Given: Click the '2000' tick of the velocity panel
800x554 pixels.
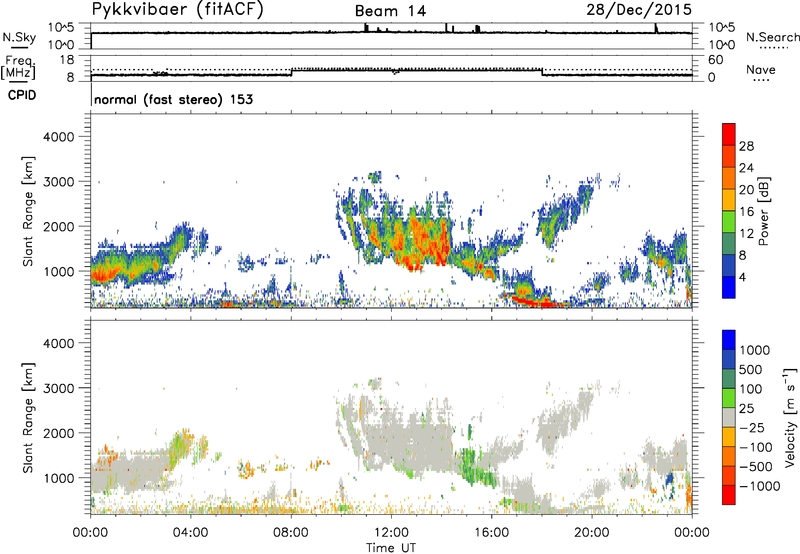Looking at the screenshot, I should point(58,433).
